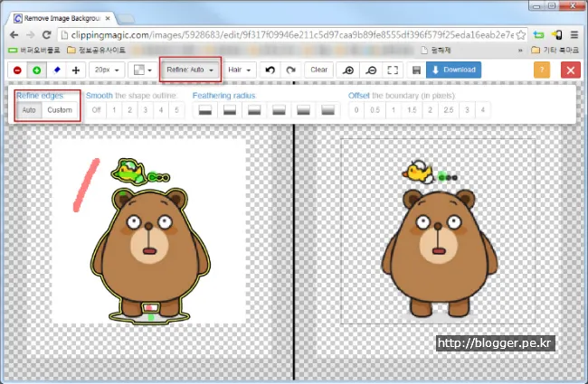This screenshot has width=588, height=384.
Task: Select the green foreground marker tool
Action: [x=36, y=70]
